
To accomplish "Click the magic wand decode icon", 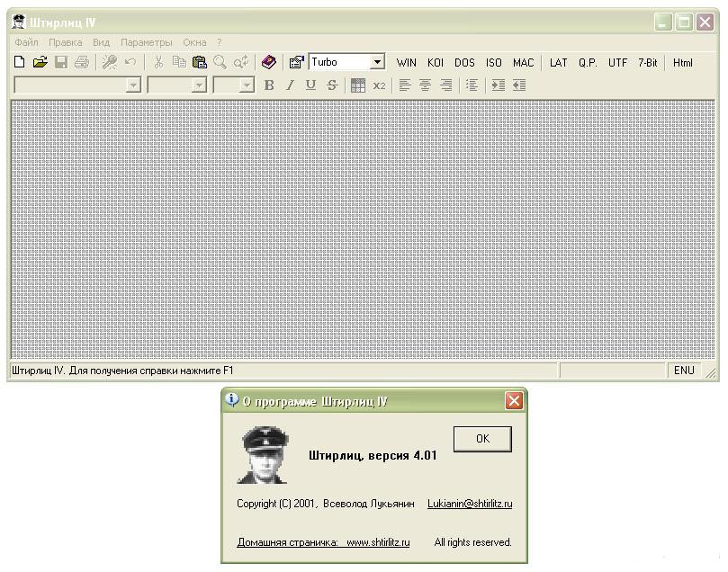I will 110,62.
